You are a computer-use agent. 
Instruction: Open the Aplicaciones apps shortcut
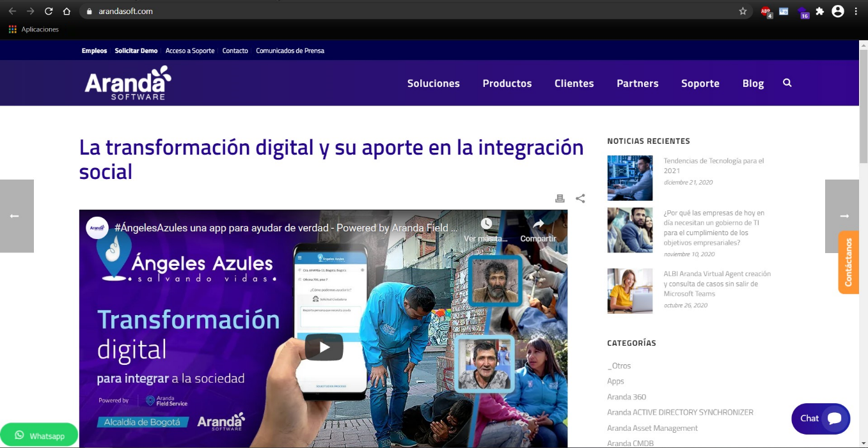coord(34,29)
